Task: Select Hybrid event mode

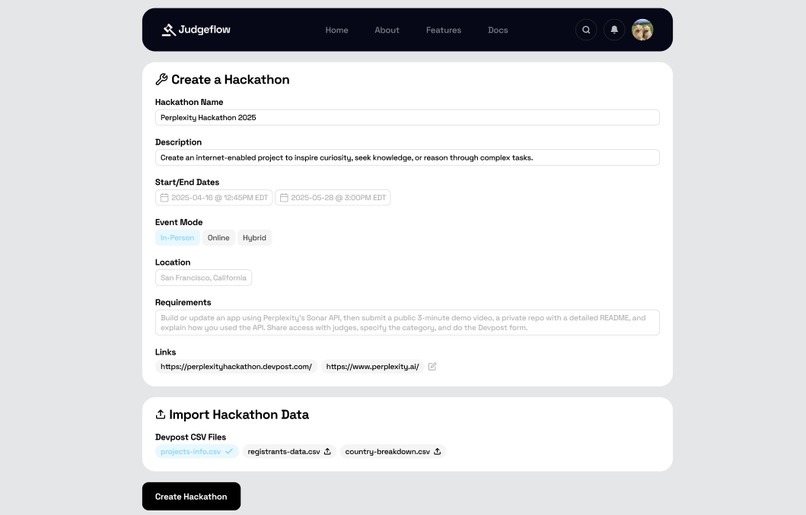Action: pyautogui.click(x=254, y=237)
